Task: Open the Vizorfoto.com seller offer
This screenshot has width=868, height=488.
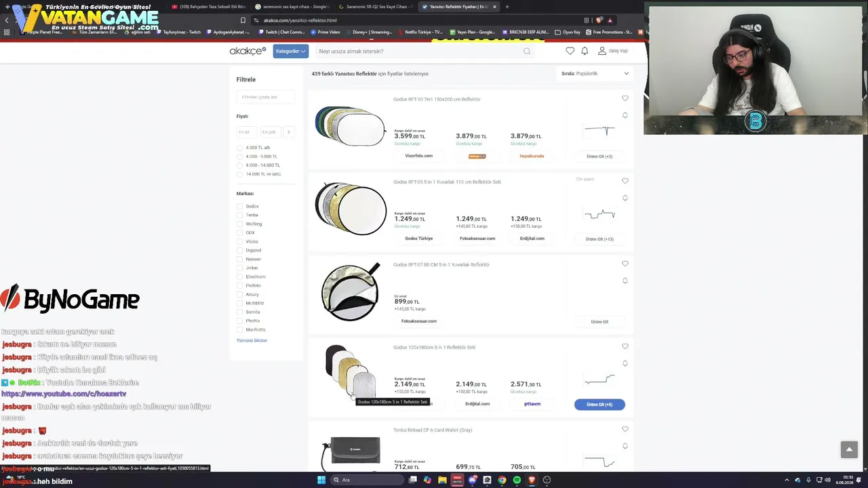Action: click(418, 156)
